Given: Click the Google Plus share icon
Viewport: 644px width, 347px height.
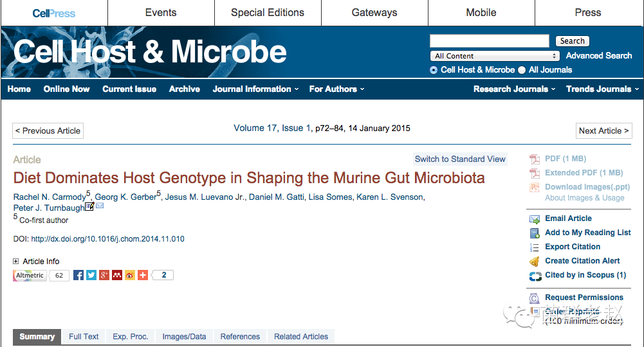Looking at the screenshot, I should point(104,275).
